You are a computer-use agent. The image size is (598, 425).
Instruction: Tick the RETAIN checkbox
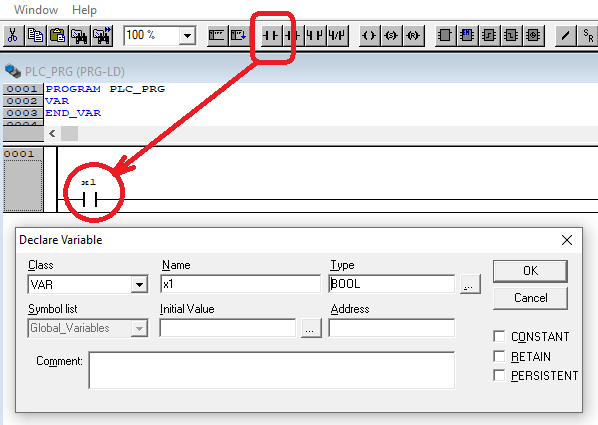pyautogui.click(x=499, y=356)
